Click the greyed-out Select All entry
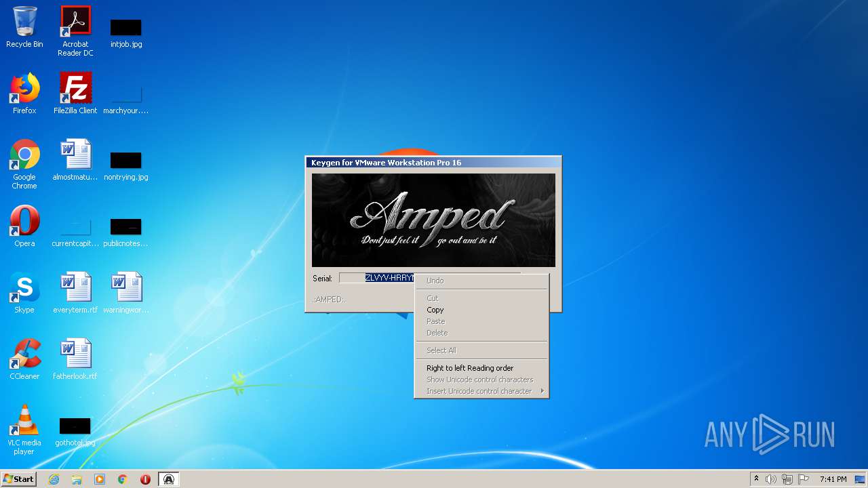Screen dimensions: 868x488 click(x=481, y=350)
